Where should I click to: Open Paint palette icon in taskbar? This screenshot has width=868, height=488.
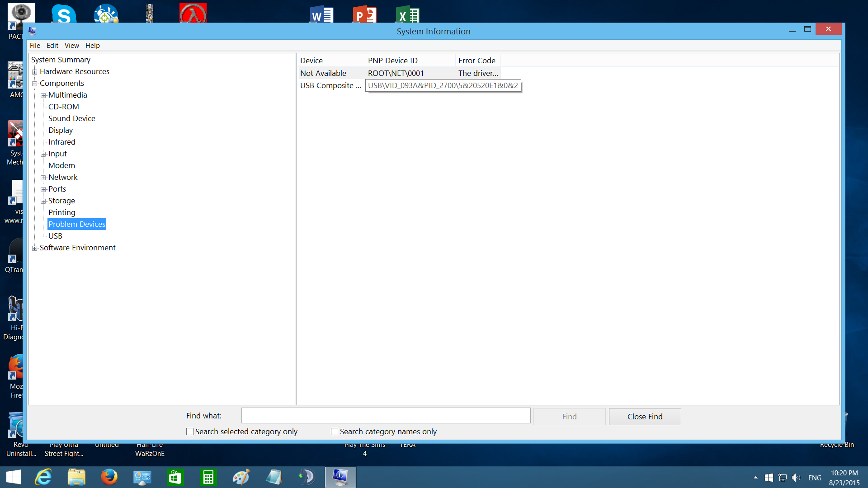pyautogui.click(x=241, y=477)
